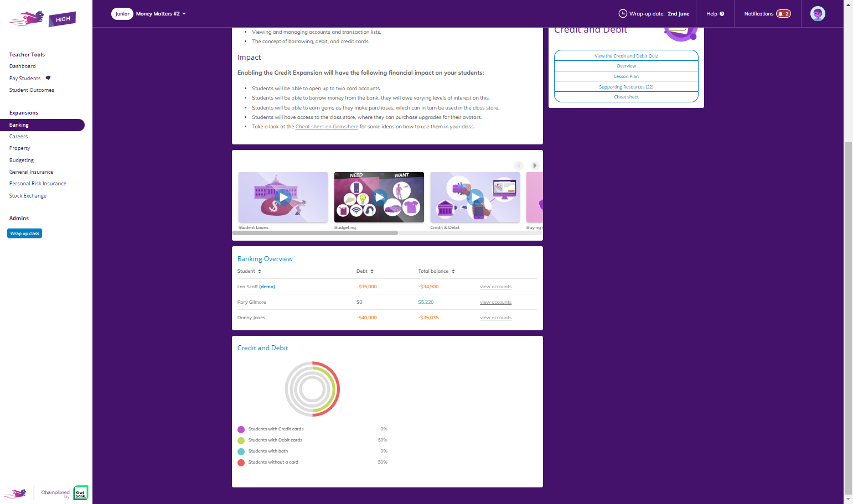The image size is (853, 504).
Task: Play the Credit & Debit video
Action: (475, 197)
